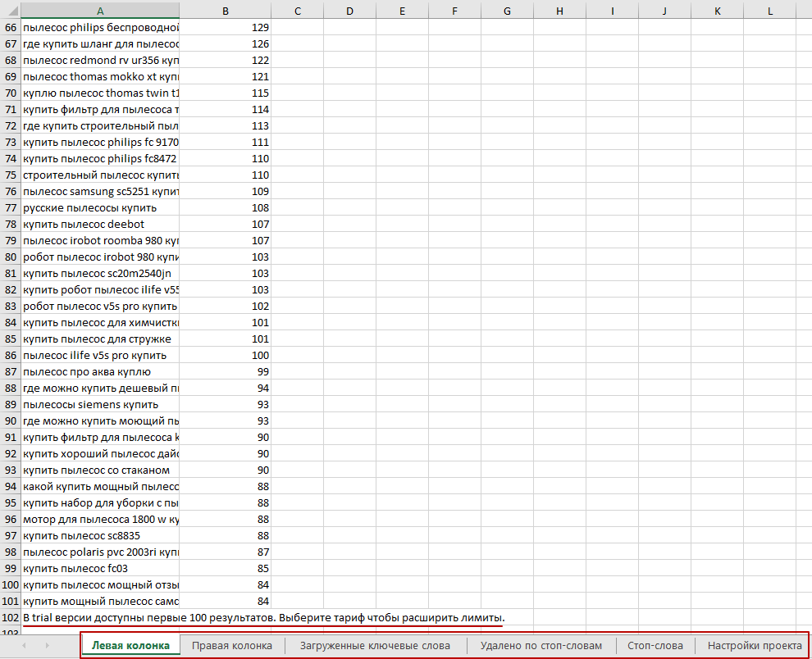Click frequency value 99 in row 87
Viewport: 812px width, 659px height.
[x=226, y=371]
